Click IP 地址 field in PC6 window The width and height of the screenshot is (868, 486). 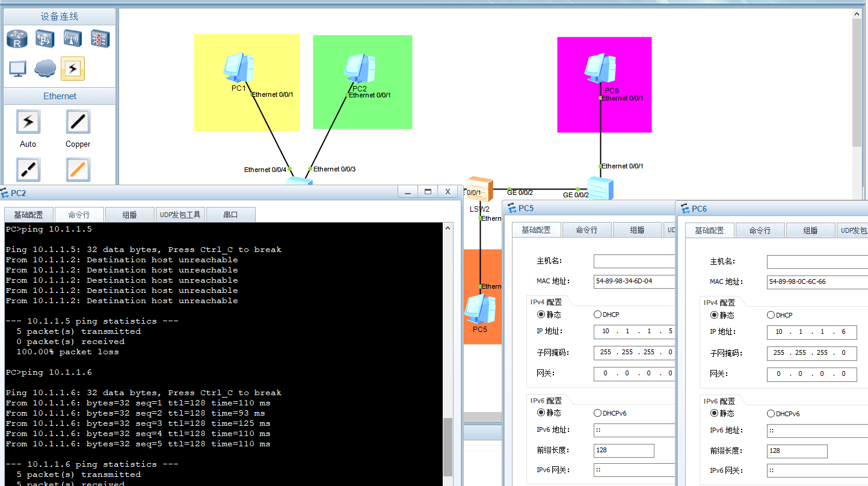coord(811,332)
